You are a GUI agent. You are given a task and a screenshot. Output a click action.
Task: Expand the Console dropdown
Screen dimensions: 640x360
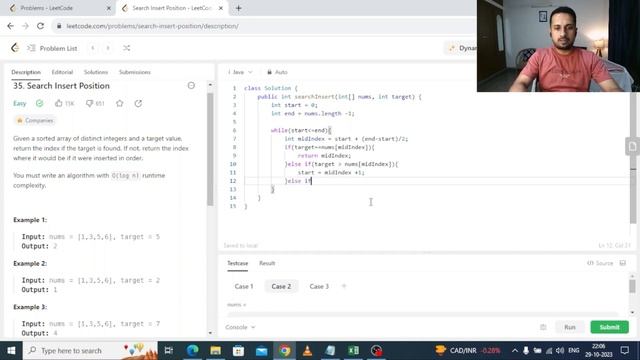[x=240, y=327]
